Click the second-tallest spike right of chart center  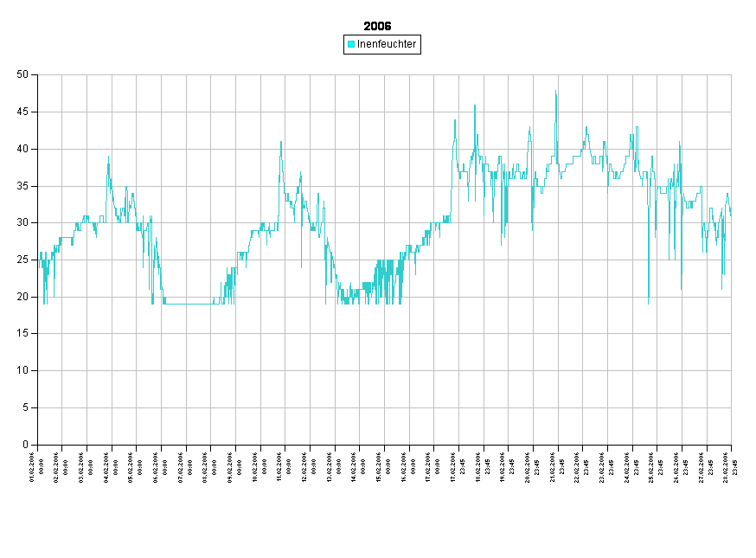(x=474, y=106)
